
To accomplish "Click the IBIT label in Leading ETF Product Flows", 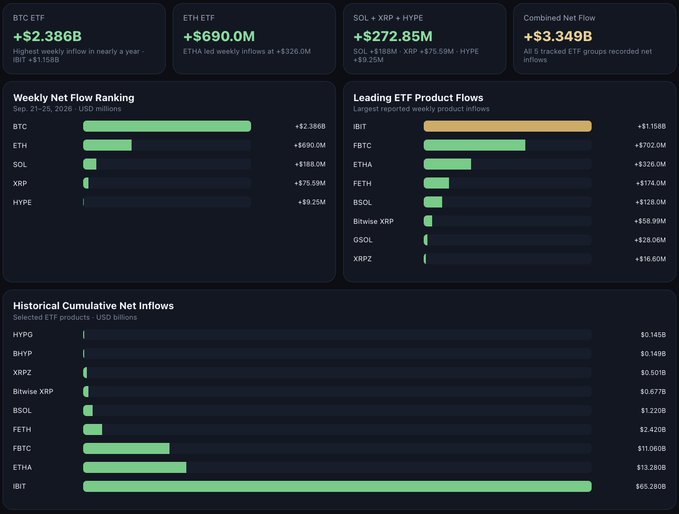I will pyautogui.click(x=359, y=126).
